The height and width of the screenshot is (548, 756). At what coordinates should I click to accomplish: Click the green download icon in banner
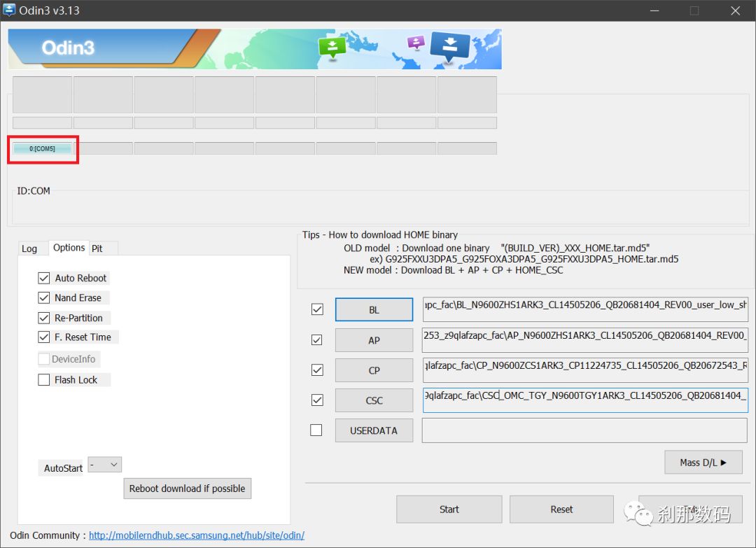(332, 47)
